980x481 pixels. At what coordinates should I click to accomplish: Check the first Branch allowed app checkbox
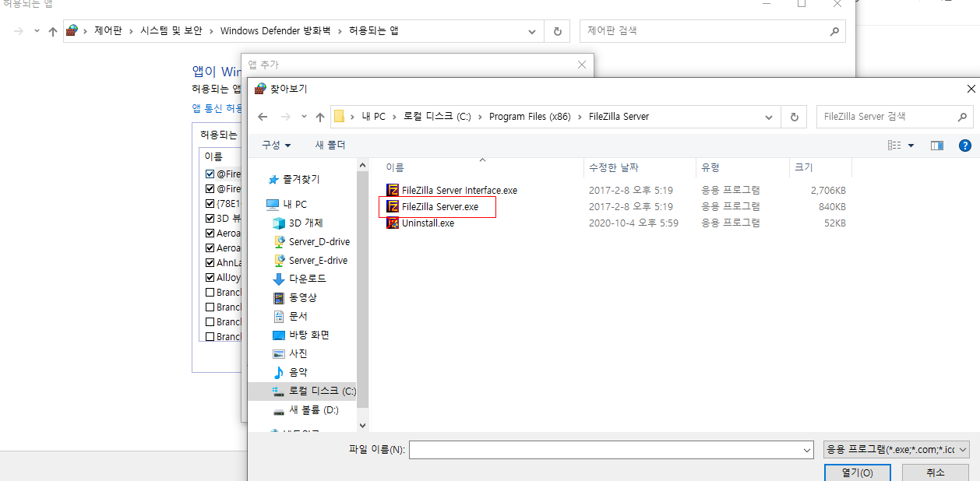coord(210,292)
